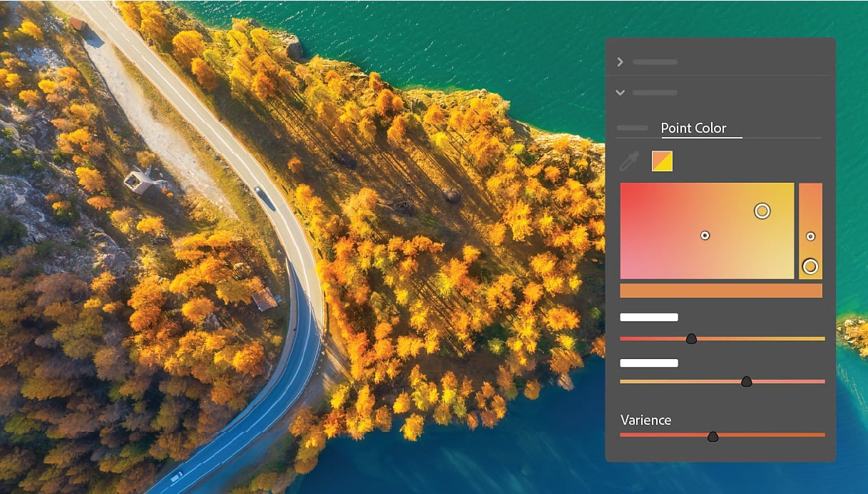This screenshot has height=494, width=868.
Task: Expand the collapsed panel with the right-facing chevron
Action: (620, 62)
